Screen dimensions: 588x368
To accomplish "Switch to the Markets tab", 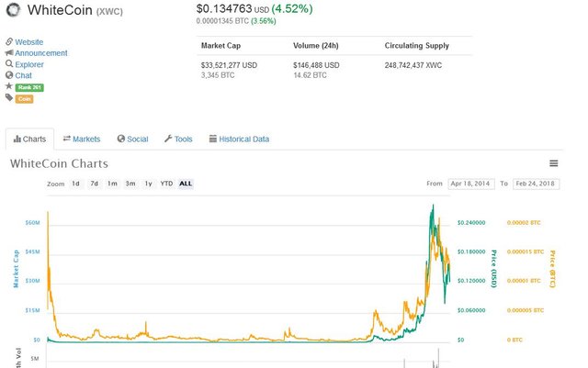I will (x=82, y=139).
